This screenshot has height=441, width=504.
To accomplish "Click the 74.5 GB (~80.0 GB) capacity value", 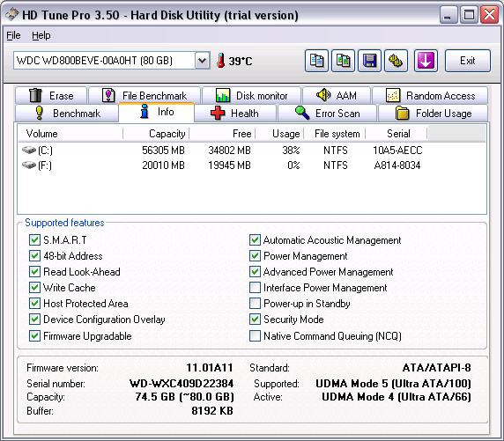I will pos(184,397).
